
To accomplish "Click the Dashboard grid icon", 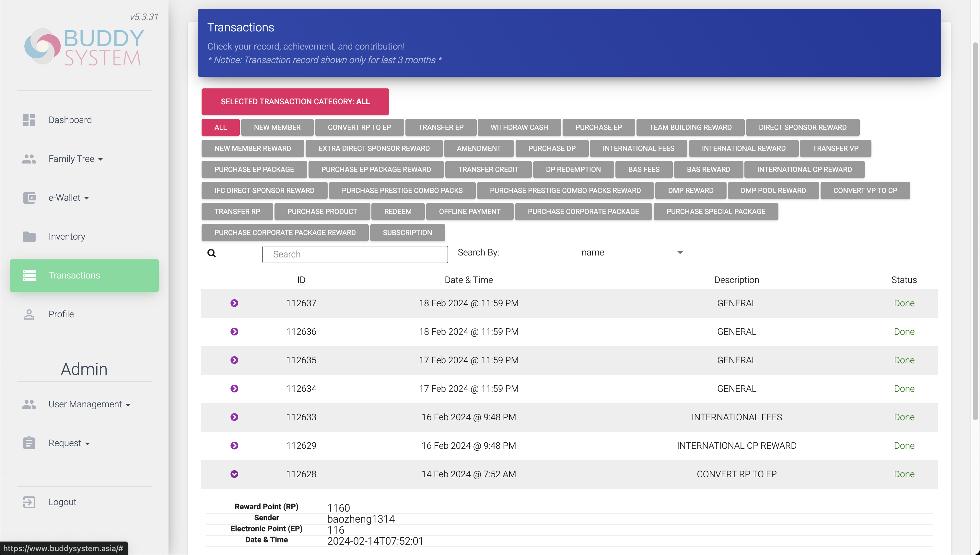I will (x=29, y=120).
